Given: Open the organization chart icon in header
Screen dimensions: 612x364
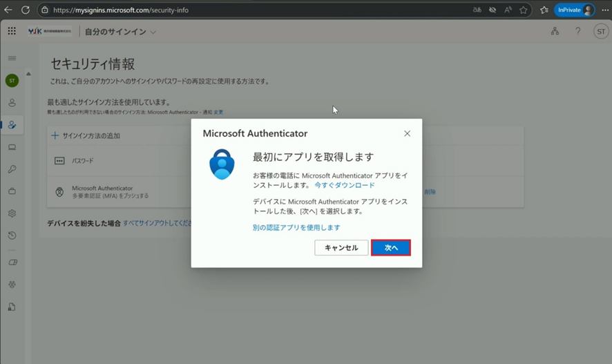Looking at the screenshot, I should click(x=555, y=31).
